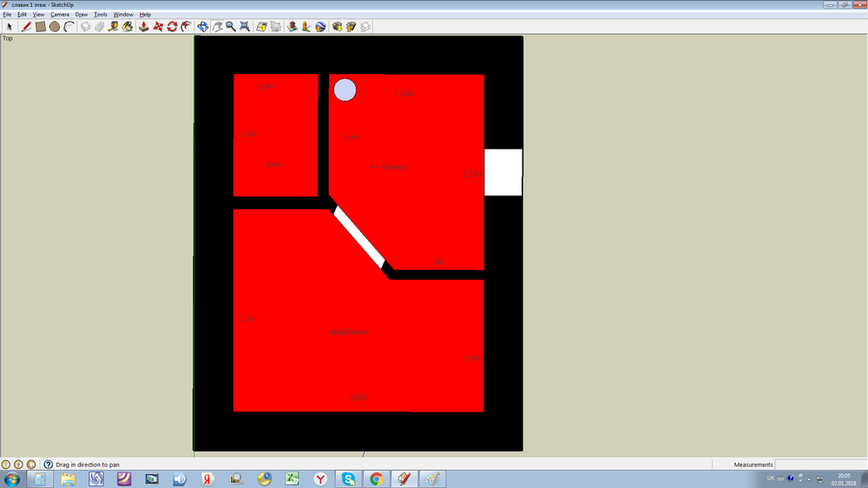This screenshot has width=868, height=488.
Task: Select the Tape Measure tool
Action: click(114, 27)
